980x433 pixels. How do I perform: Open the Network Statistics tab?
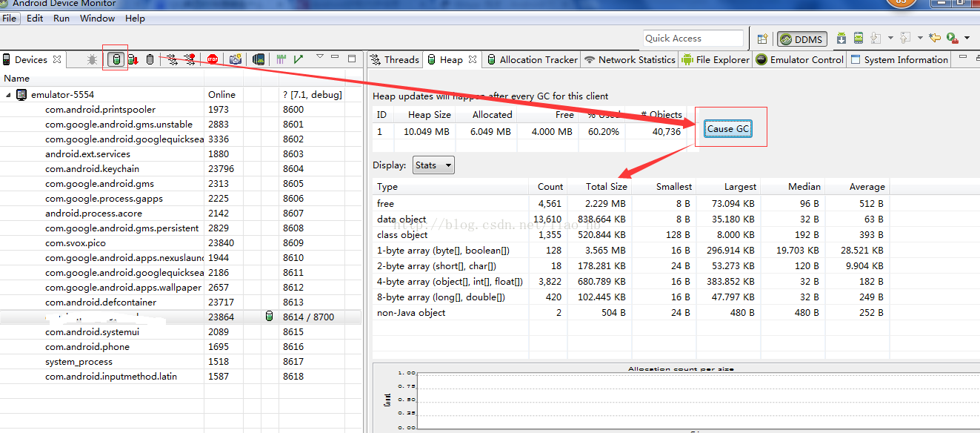pos(630,59)
